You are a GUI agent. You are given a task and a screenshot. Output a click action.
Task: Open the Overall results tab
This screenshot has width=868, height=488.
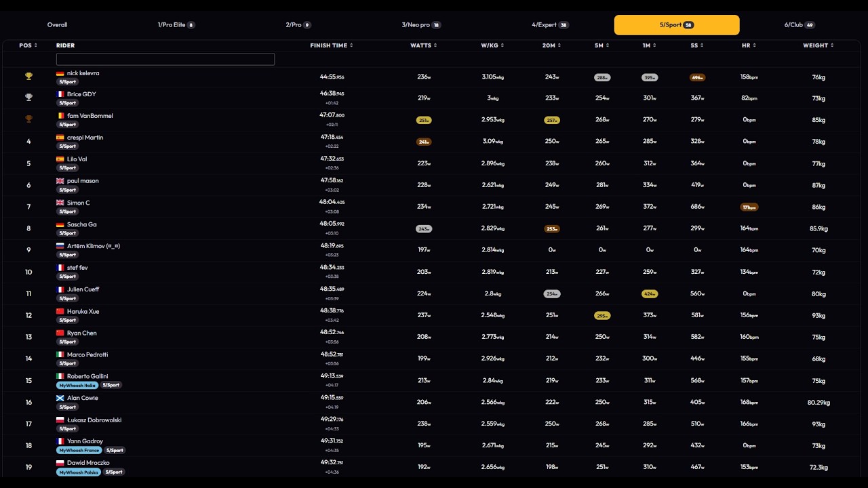(58, 25)
